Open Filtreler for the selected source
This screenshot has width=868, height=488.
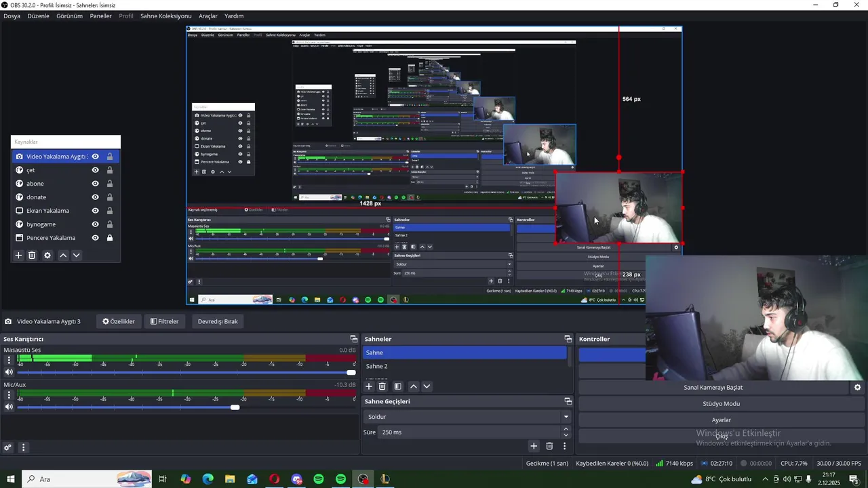pyautogui.click(x=165, y=321)
